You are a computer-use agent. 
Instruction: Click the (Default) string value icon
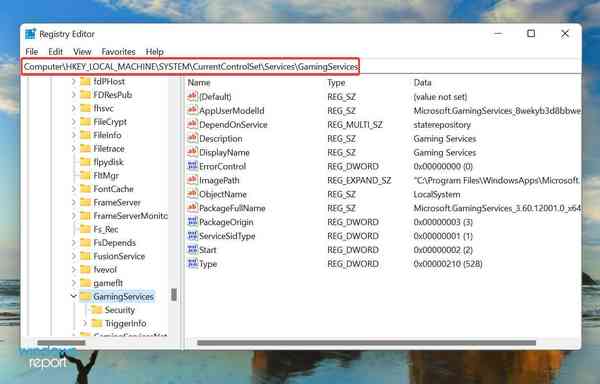(192, 96)
